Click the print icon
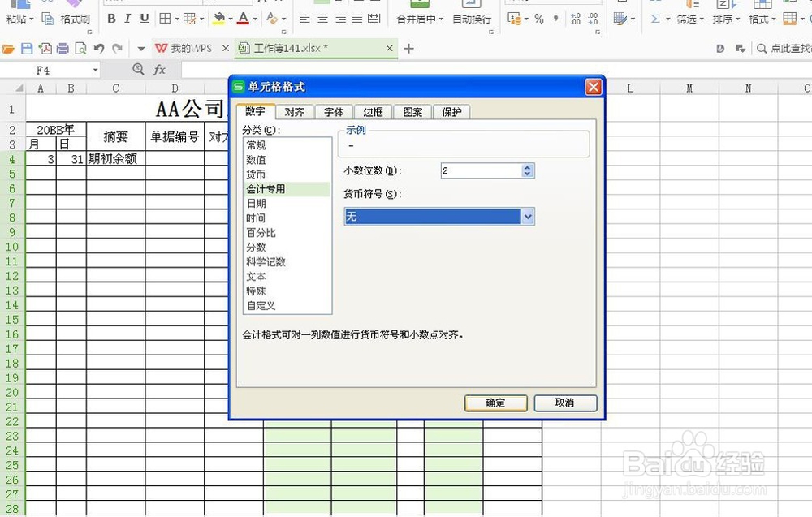 [x=63, y=49]
